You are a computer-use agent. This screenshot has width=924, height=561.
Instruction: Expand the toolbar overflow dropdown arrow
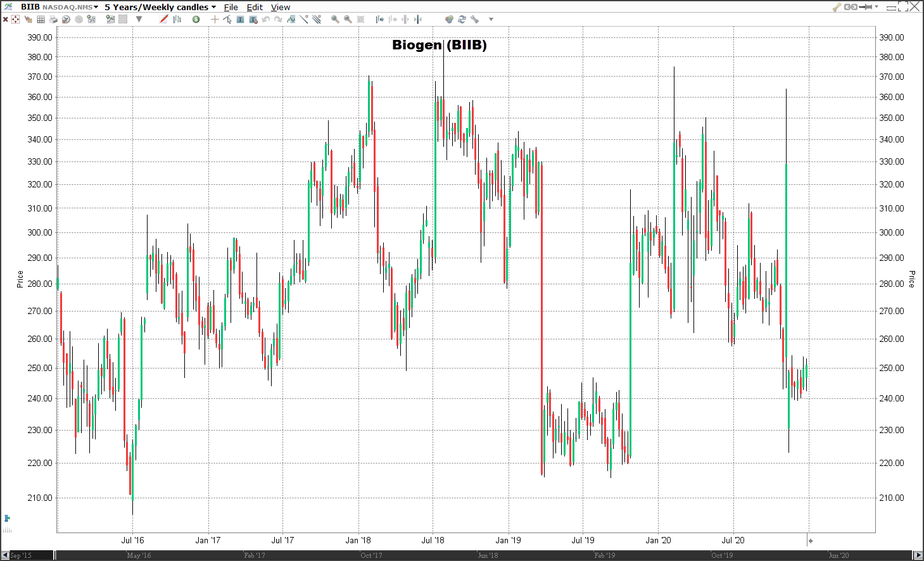tap(491, 20)
